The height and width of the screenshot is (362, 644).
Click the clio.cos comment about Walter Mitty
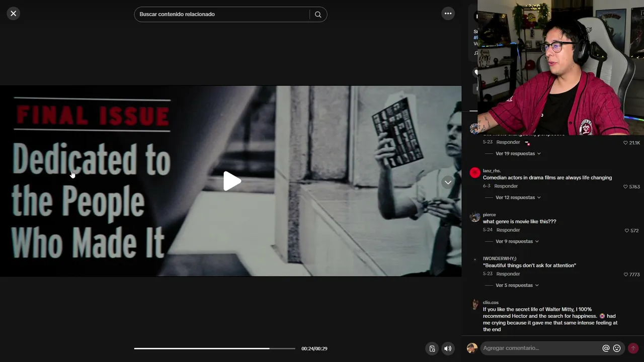pyautogui.click(x=550, y=319)
